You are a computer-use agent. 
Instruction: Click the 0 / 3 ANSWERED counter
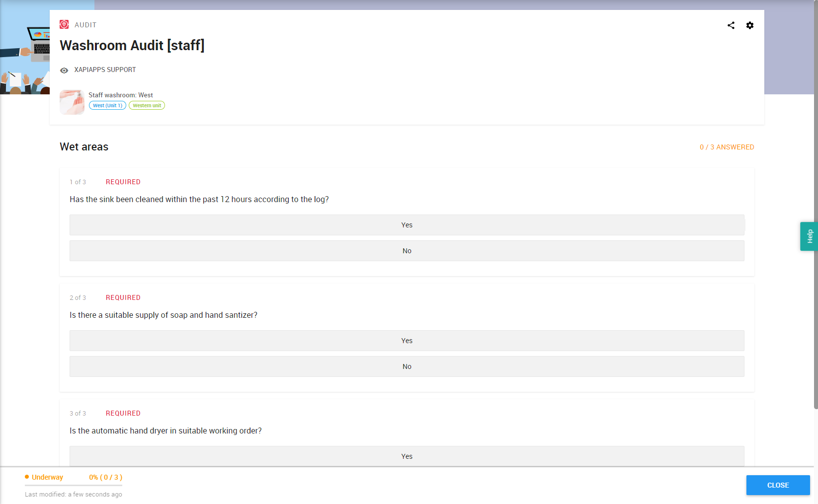tap(727, 147)
